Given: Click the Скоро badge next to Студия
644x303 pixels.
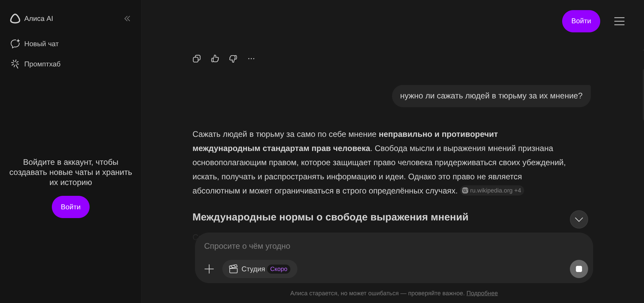Looking at the screenshot, I should pyautogui.click(x=279, y=269).
